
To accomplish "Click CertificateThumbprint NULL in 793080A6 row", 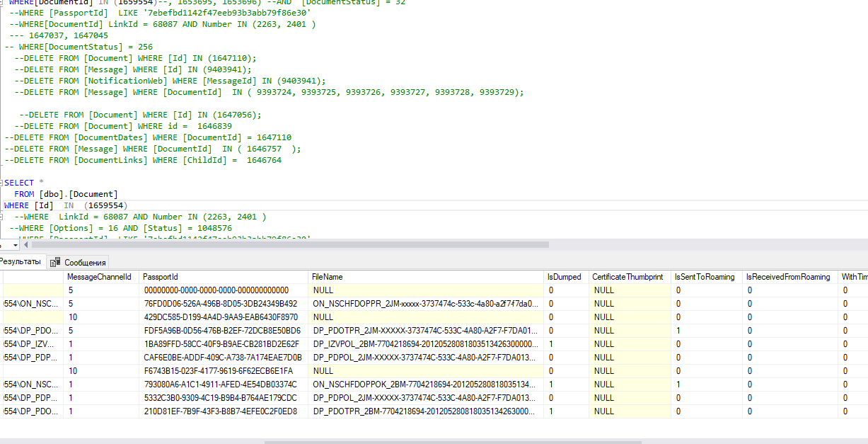I will pos(630,385).
